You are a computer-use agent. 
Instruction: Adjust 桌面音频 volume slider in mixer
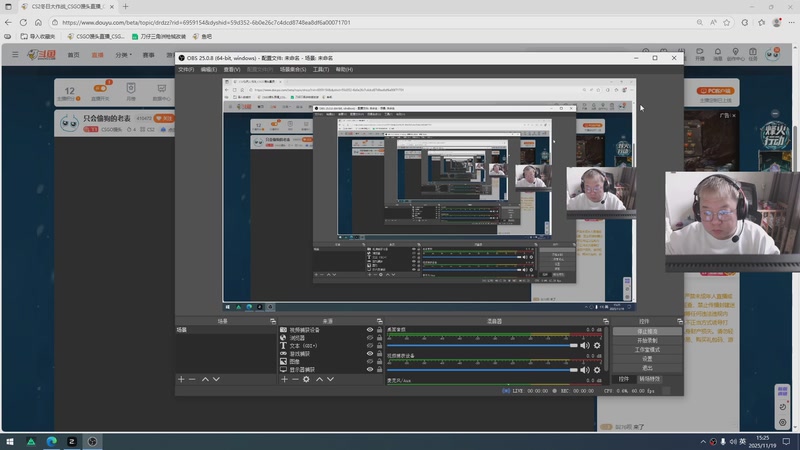click(x=483, y=345)
